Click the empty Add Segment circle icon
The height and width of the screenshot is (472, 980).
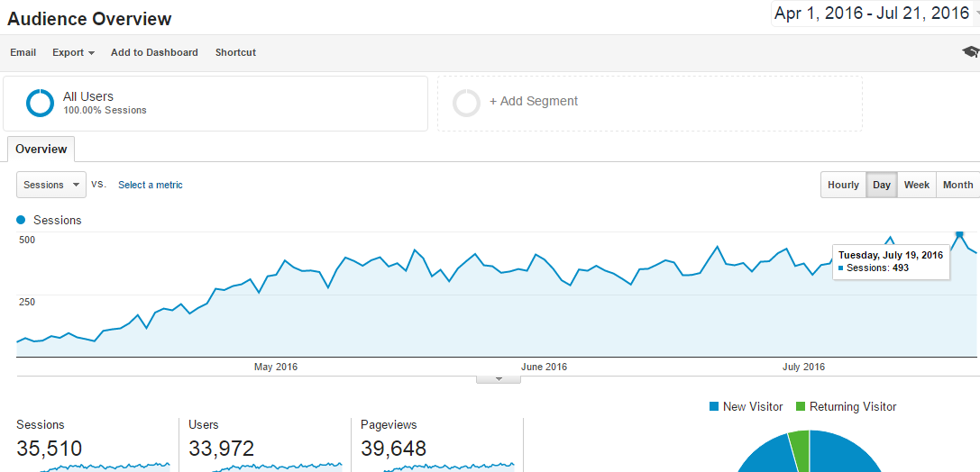pyautogui.click(x=466, y=103)
